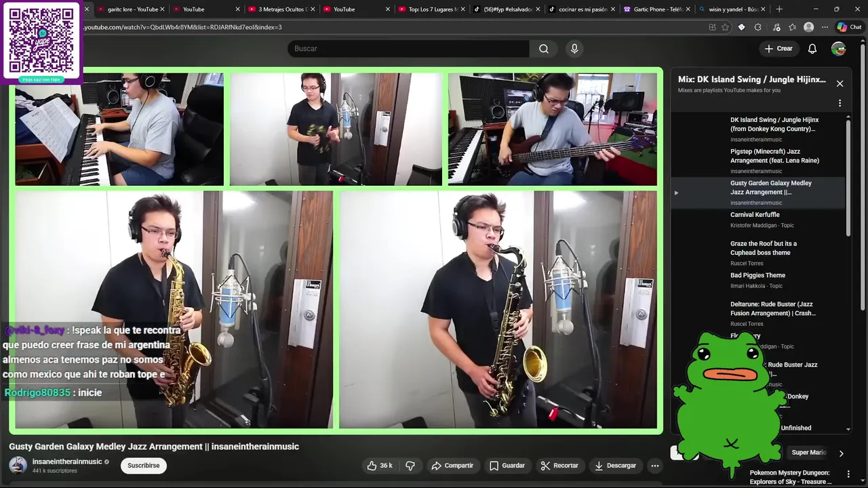Open browser profile icon

(x=808, y=27)
